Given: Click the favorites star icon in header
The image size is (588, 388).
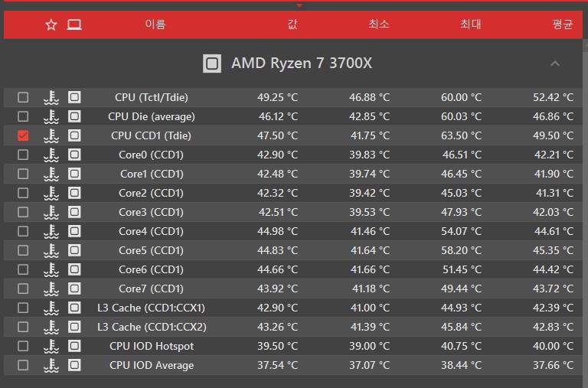Looking at the screenshot, I should pos(51,24).
